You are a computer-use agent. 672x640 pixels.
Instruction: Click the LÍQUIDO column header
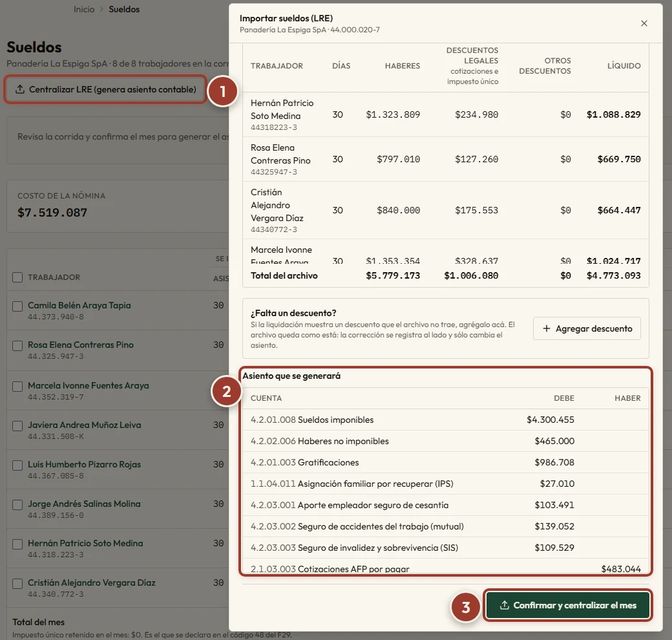click(624, 65)
